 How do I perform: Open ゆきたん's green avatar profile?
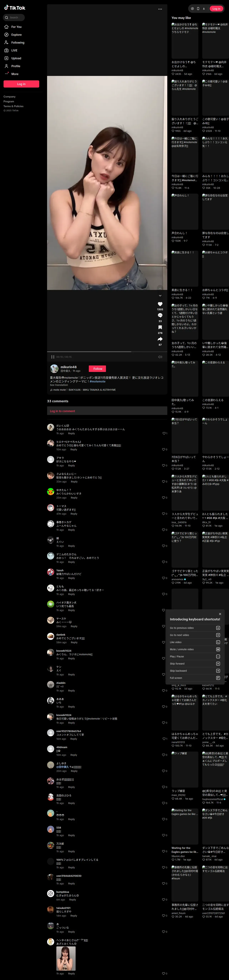tap(50, 492)
